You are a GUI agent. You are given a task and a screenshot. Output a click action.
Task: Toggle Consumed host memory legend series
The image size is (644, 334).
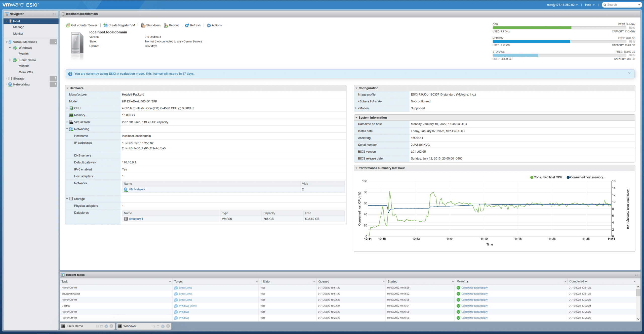coord(586,177)
